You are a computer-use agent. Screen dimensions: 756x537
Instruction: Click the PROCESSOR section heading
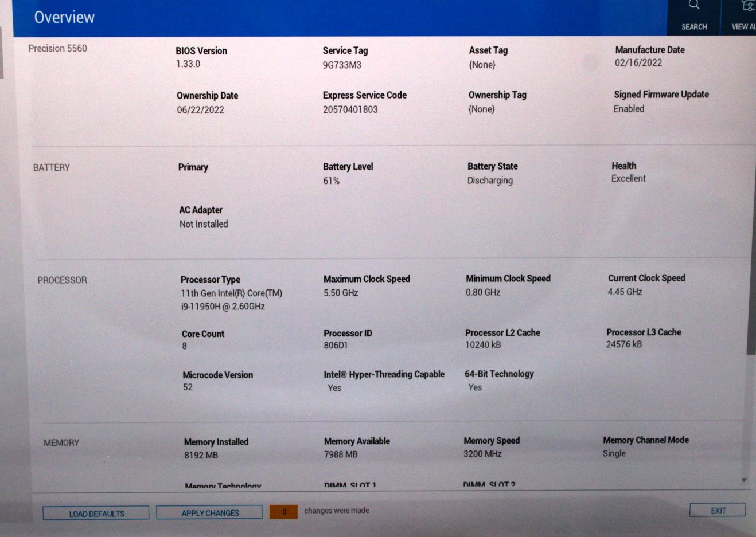pyautogui.click(x=62, y=280)
